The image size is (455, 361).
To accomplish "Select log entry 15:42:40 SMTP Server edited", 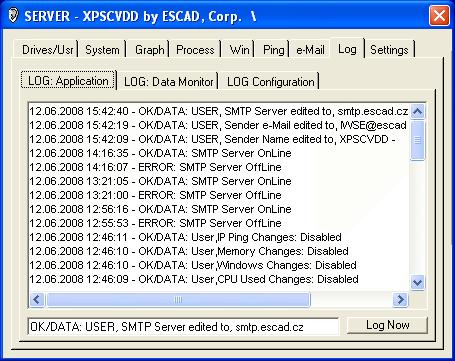I will [x=219, y=111].
